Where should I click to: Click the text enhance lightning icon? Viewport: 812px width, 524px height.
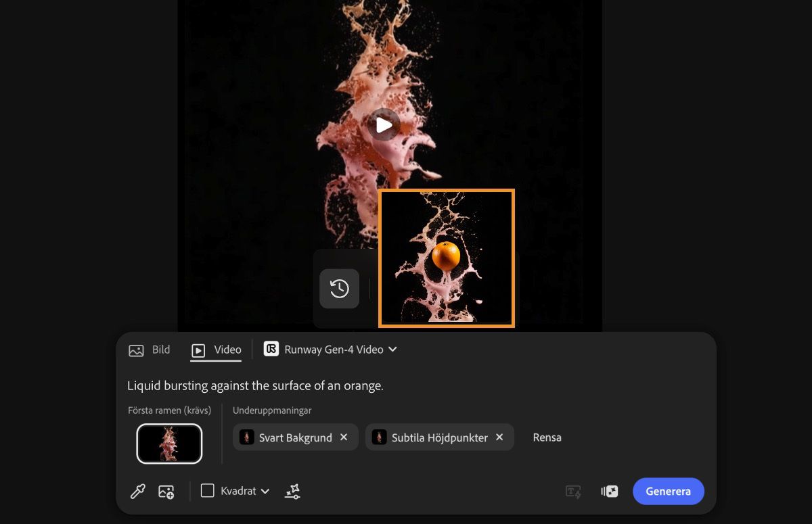point(573,492)
